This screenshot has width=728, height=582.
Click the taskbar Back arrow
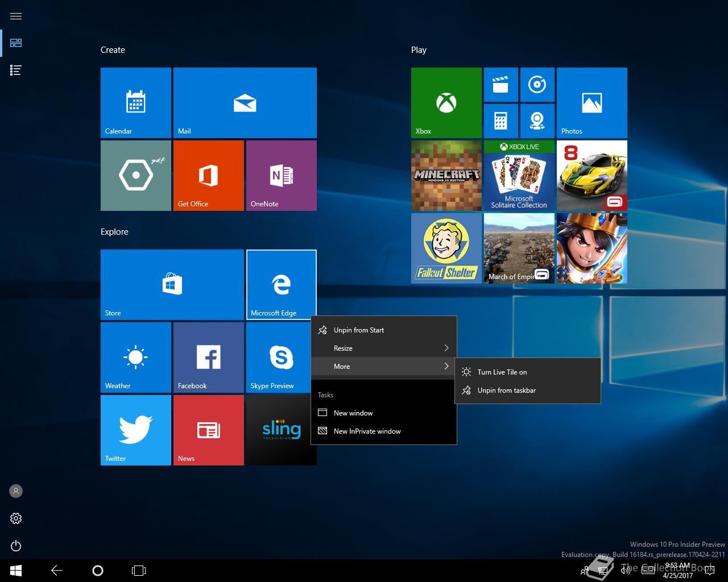(x=57, y=571)
